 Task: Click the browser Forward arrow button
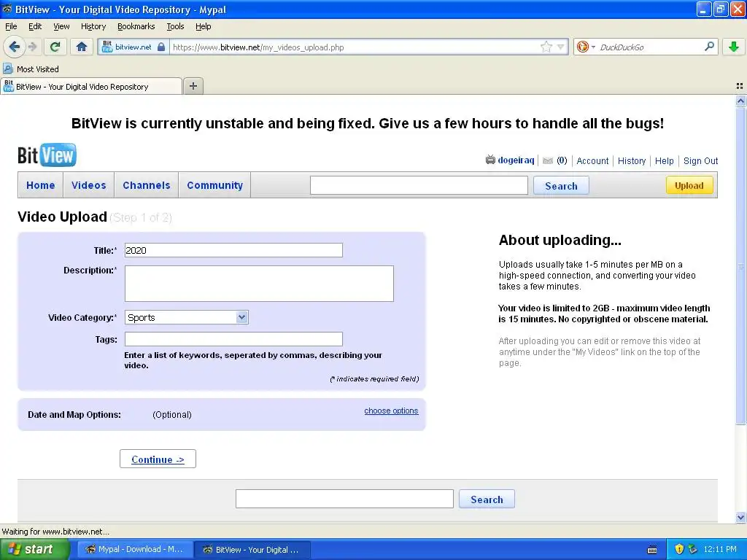pyautogui.click(x=33, y=47)
